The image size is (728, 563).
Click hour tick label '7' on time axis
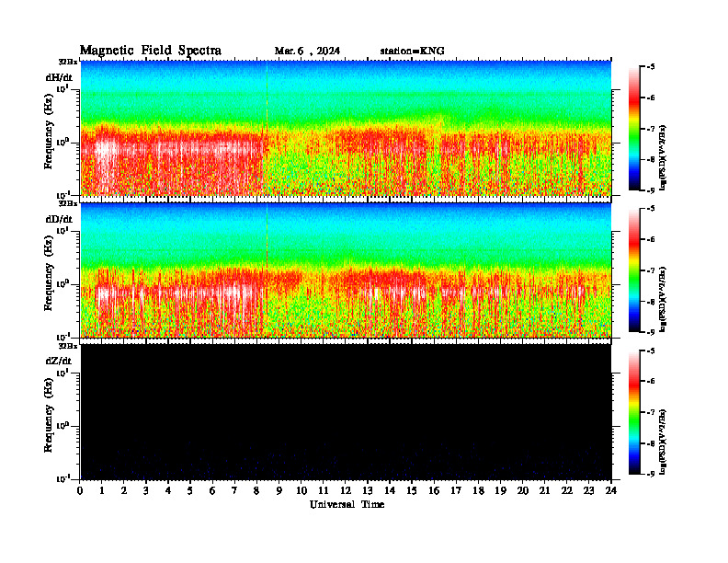tap(234, 490)
